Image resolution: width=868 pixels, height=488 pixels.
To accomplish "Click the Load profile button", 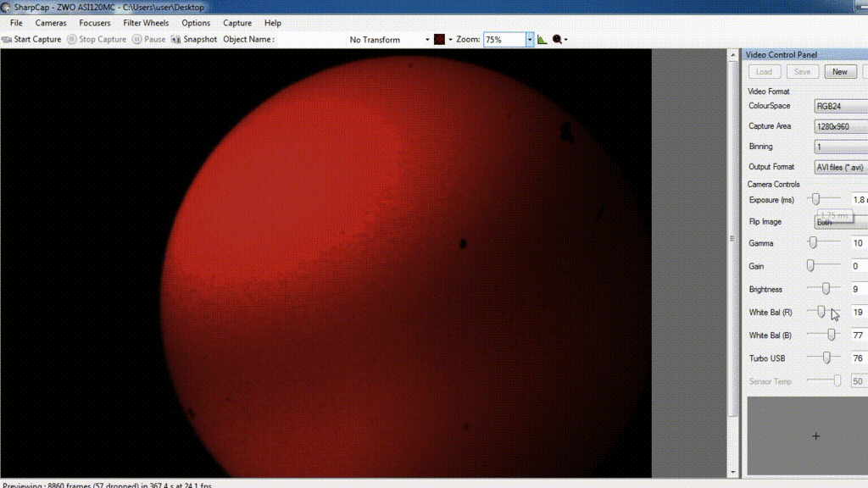I will [764, 72].
